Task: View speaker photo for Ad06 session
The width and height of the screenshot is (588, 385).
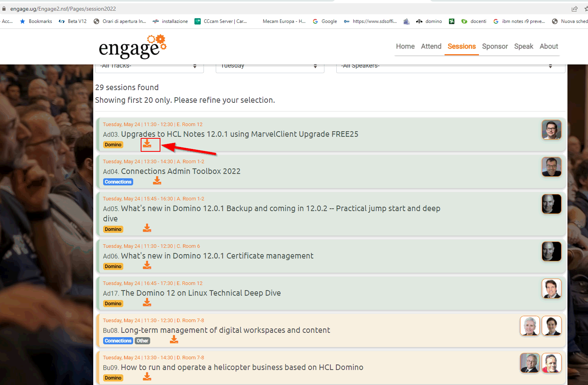Action: tap(552, 251)
